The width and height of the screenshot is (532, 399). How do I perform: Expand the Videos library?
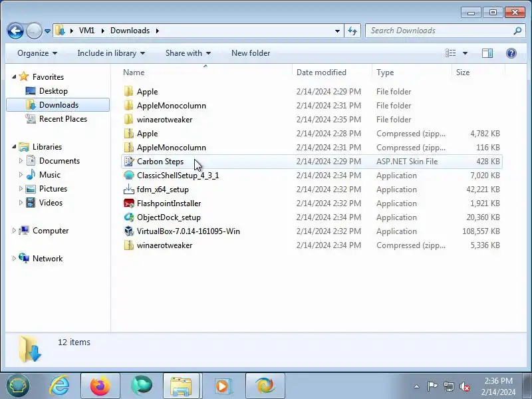pyautogui.click(x=21, y=203)
